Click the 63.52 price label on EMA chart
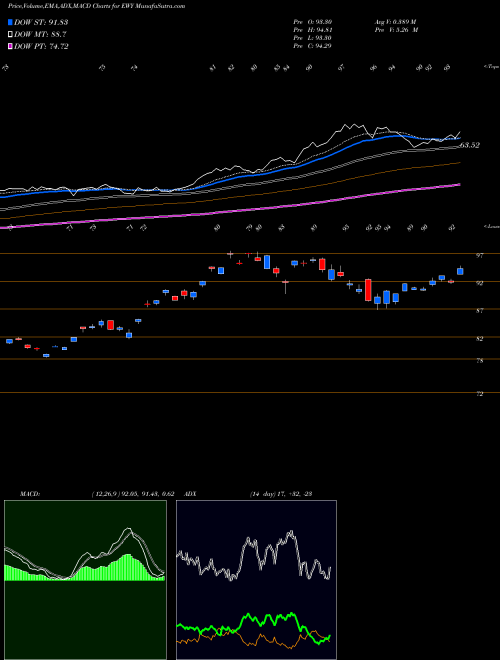500x660 pixels. (469, 145)
